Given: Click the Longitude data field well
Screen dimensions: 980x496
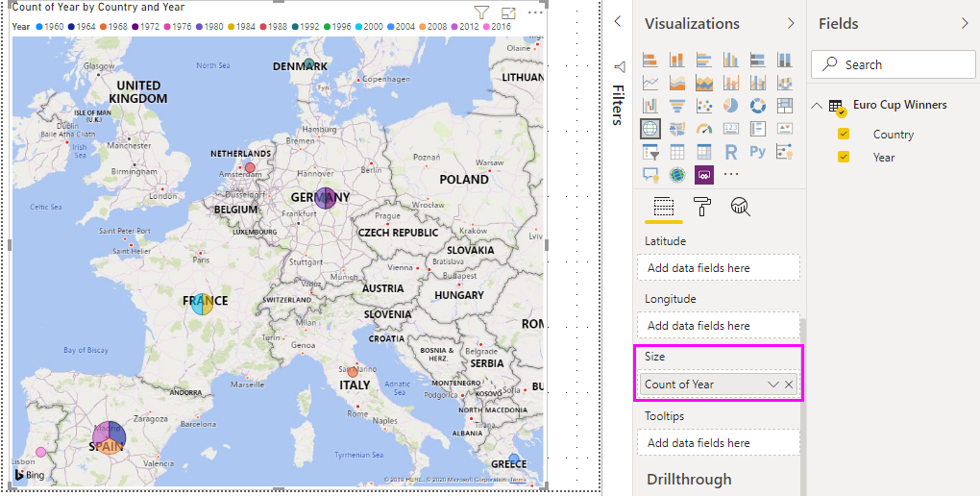Looking at the screenshot, I should (x=719, y=325).
